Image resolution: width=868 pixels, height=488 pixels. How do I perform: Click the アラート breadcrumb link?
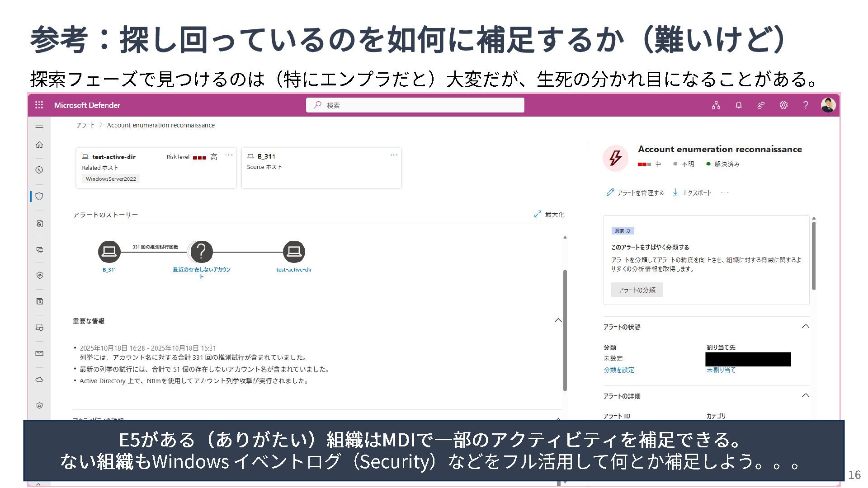point(85,125)
